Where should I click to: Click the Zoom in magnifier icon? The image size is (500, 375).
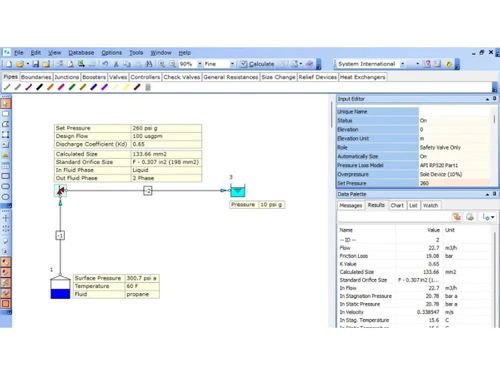click(162, 64)
